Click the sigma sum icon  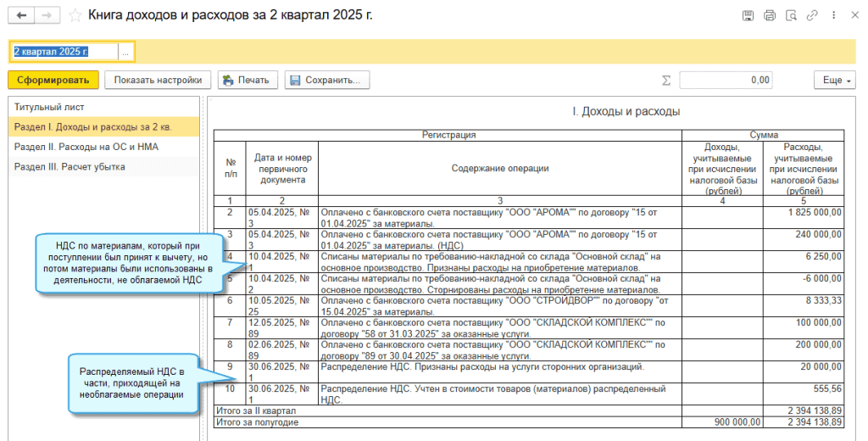coord(665,80)
